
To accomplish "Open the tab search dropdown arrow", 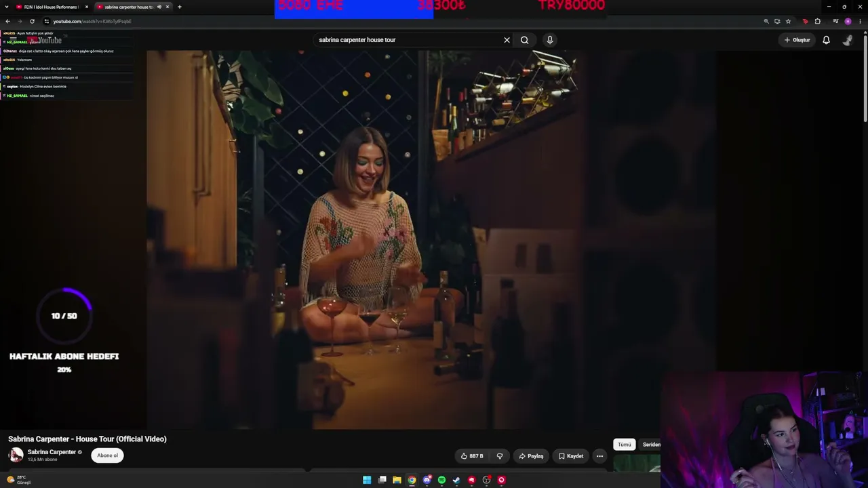I will point(6,7).
